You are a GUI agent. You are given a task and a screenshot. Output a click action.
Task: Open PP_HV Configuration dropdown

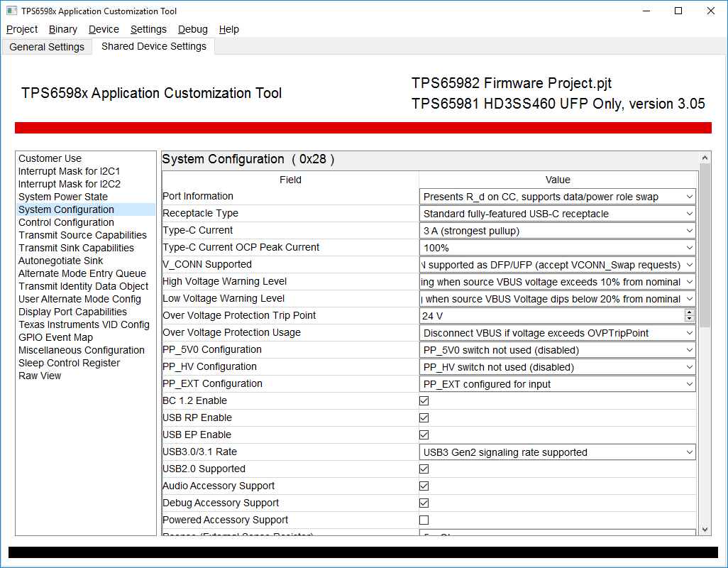click(557, 367)
